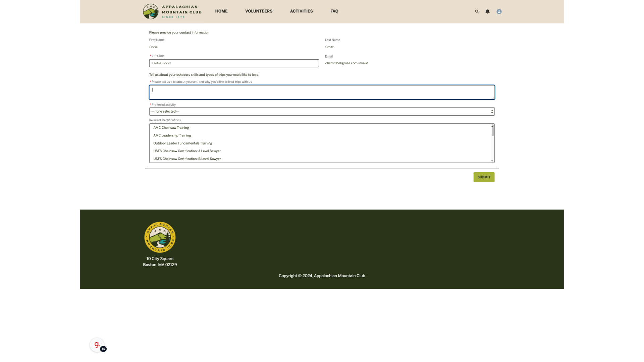This screenshot has height=362, width=644.
Task: Click the AMC circular footer logo
Action: (160, 237)
